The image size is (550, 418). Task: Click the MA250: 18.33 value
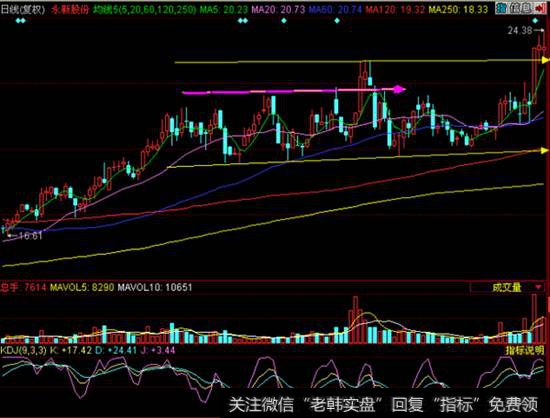click(458, 9)
